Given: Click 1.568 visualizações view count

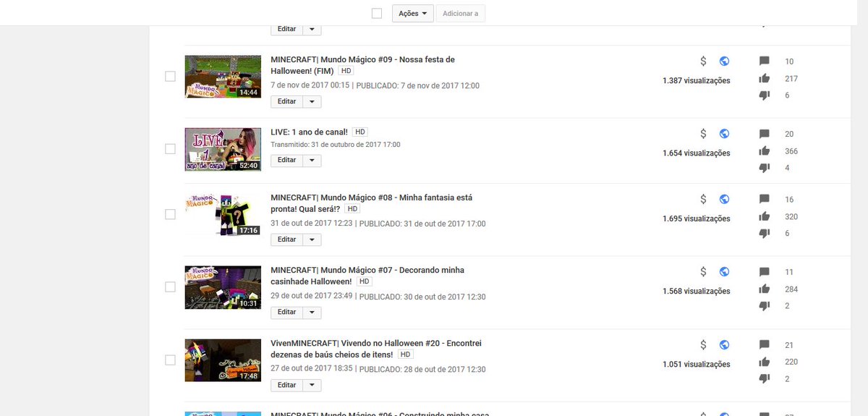Looking at the screenshot, I should 696,291.
